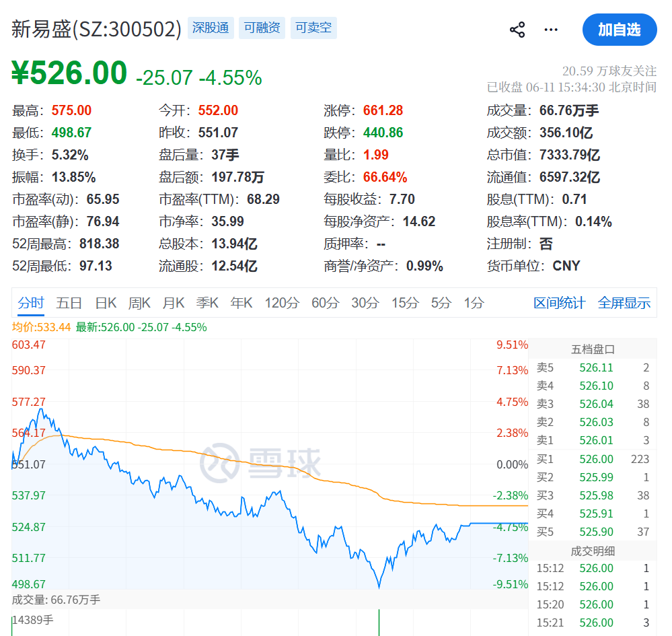Click the 市净率 value 35.99
Screen dimensions: 672x636
coord(227,221)
